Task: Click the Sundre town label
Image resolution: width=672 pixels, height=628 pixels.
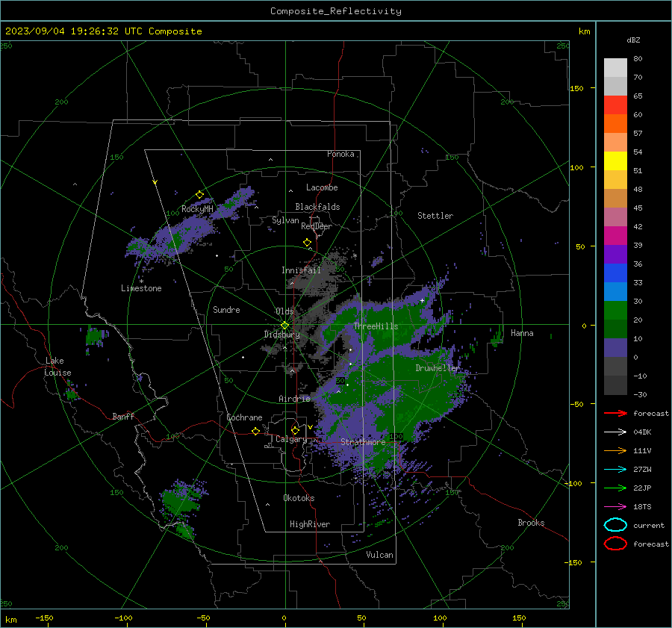Action: pos(226,309)
